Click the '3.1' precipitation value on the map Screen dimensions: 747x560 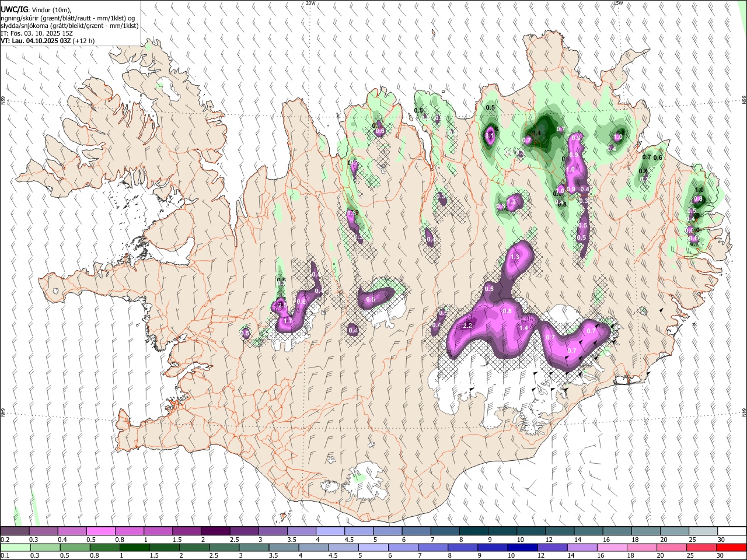coord(490,136)
